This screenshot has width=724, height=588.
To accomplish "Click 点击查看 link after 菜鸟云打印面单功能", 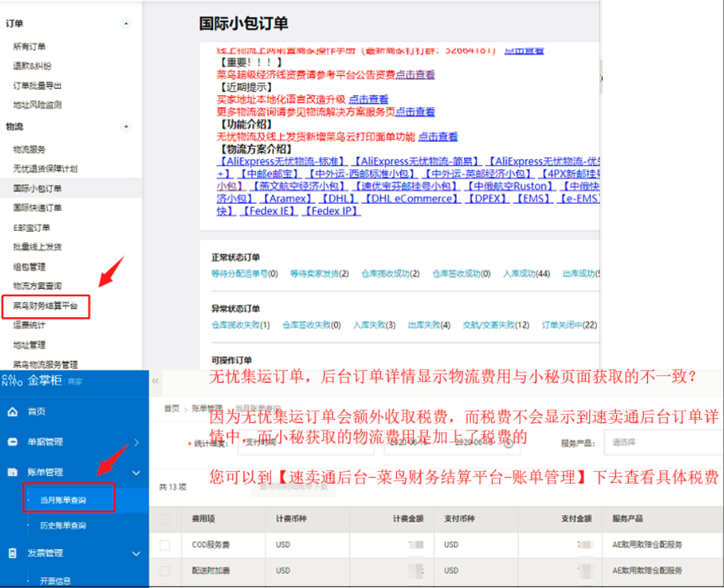I will pos(438,137).
